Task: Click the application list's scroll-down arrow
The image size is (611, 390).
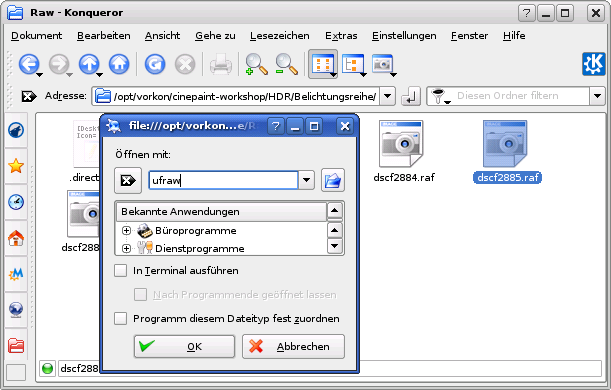Action: tap(335, 246)
